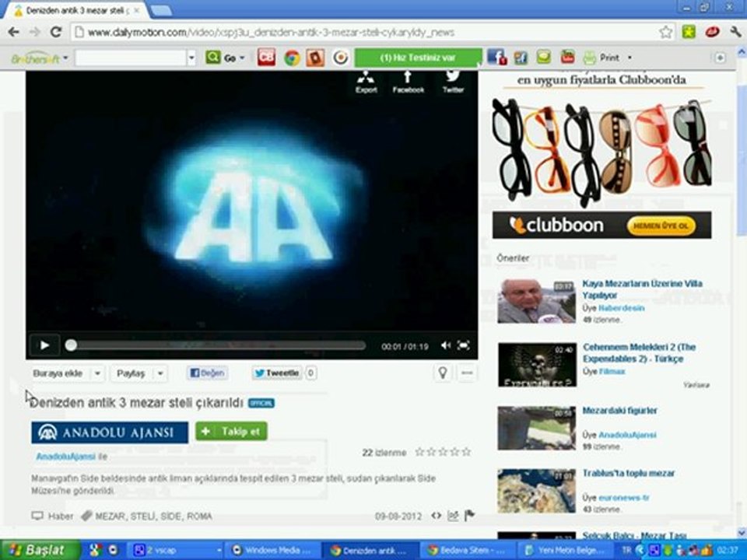The width and height of the screenshot is (747, 560).
Task: Click the Trablus'ta toplu mezar thumbnail
Action: click(x=536, y=491)
